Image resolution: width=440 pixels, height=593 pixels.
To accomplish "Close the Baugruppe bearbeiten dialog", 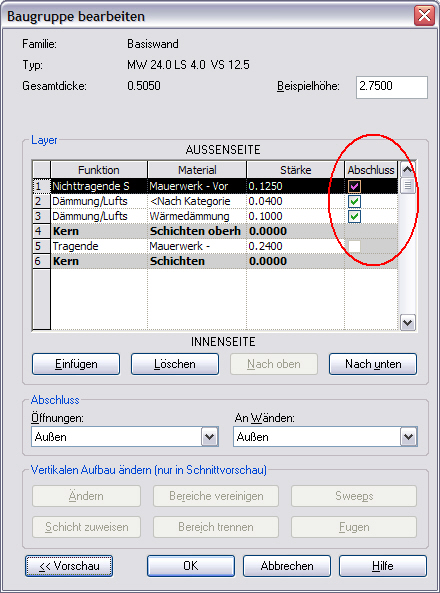I will [424, 16].
